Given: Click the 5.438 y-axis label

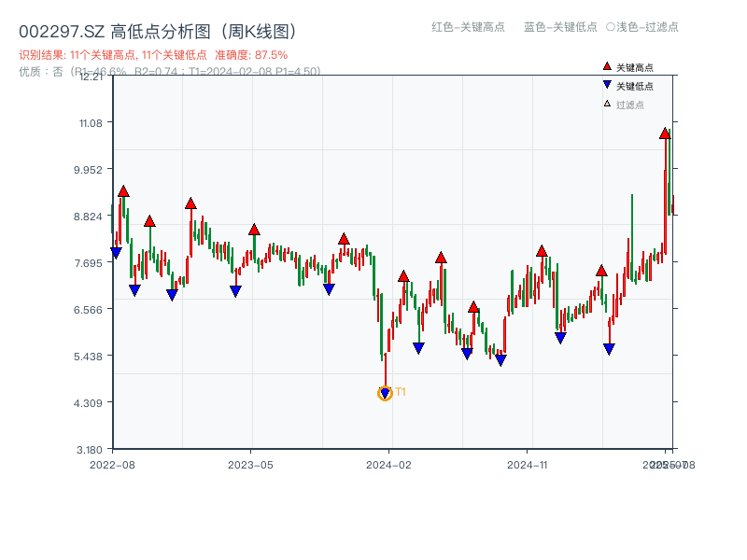Looking at the screenshot, I should (x=88, y=357).
